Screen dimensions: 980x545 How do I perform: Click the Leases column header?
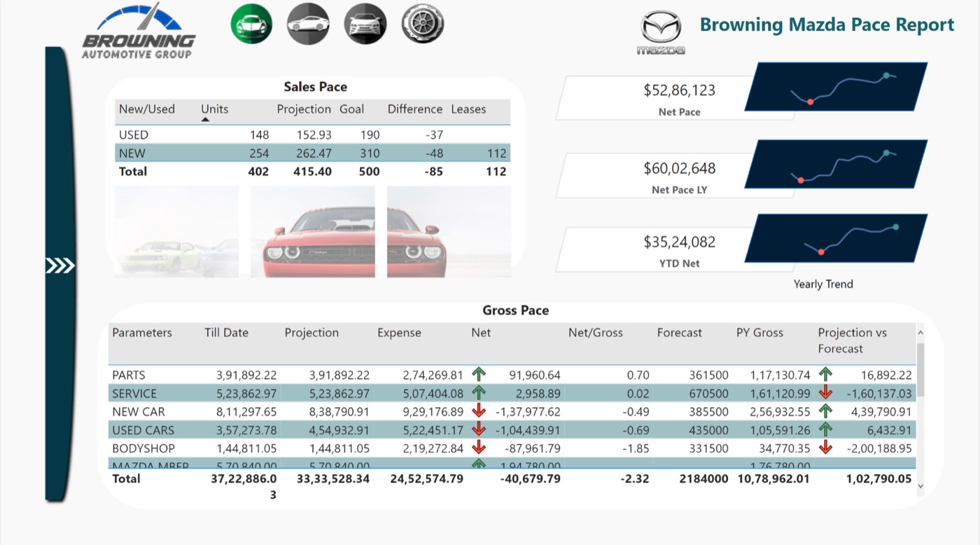tap(468, 109)
